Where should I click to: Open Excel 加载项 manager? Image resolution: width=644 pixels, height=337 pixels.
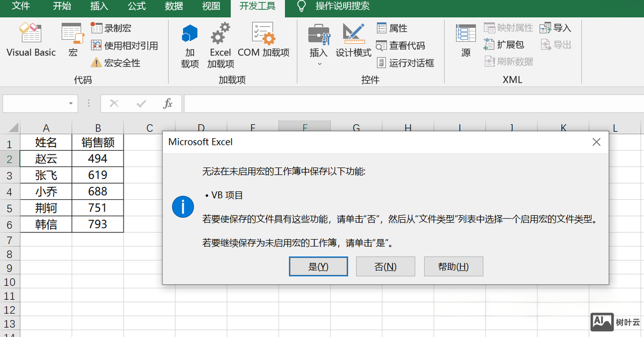point(220,46)
